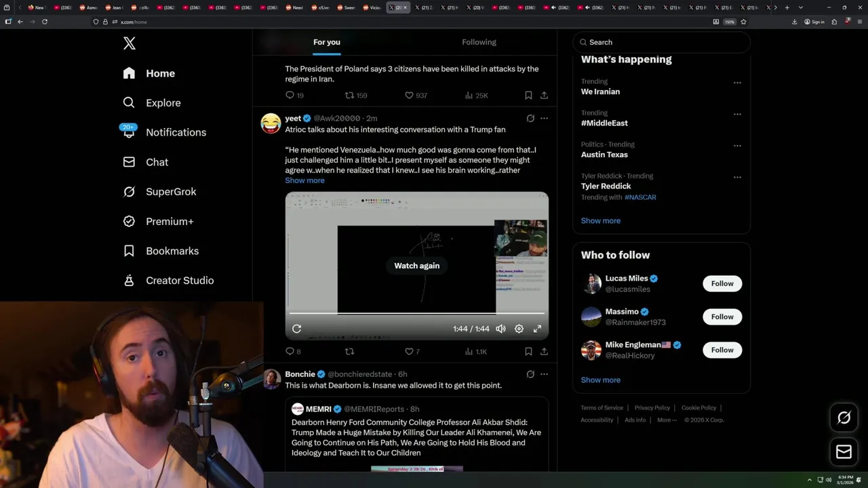Open more options for We Iranian trend
This screenshot has height=488, width=868.
(x=737, y=83)
